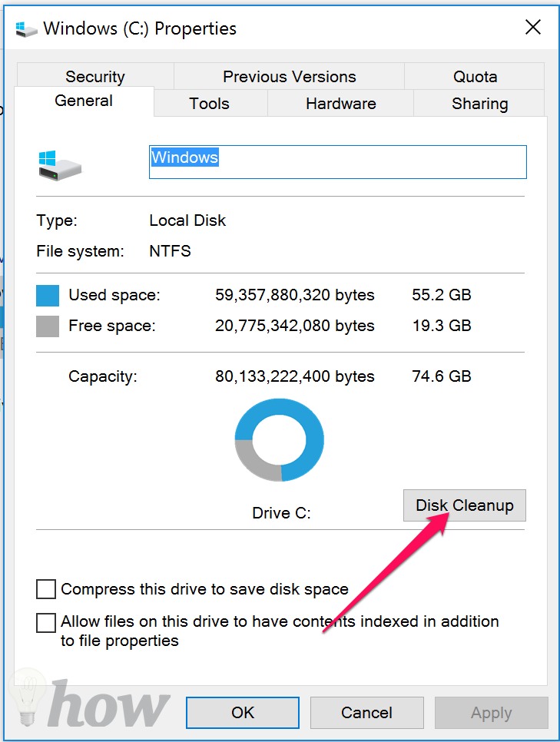Go to the Sharing tab

pyautogui.click(x=479, y=103)
